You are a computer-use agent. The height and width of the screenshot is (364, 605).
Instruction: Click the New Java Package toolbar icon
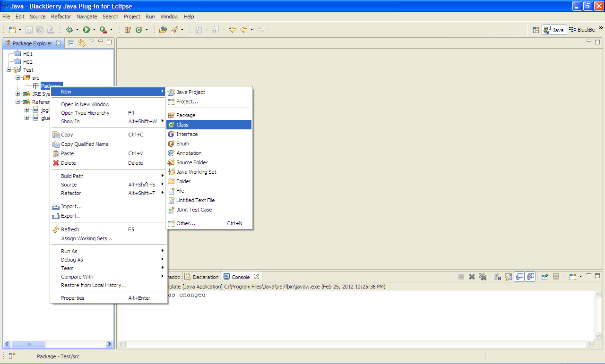pyautogui.click(x=128, y=30)
